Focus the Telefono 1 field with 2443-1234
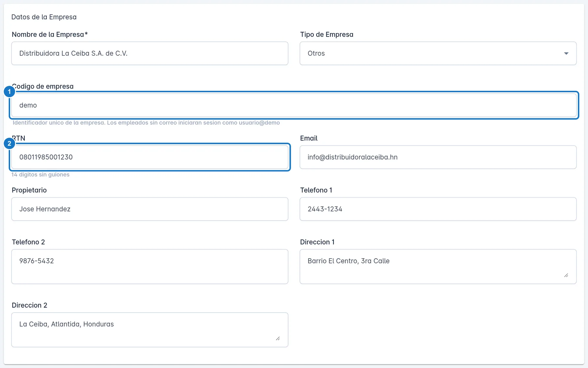This screenshot has width=588, height=368. click(x=438, y=209)
